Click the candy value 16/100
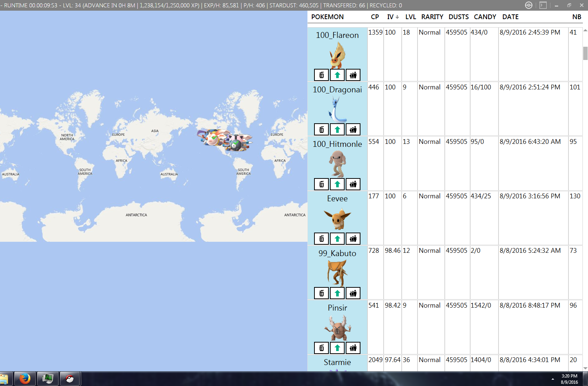Image resolution: width=588 pixels, height=386 pixels. [x=481, y=87]
